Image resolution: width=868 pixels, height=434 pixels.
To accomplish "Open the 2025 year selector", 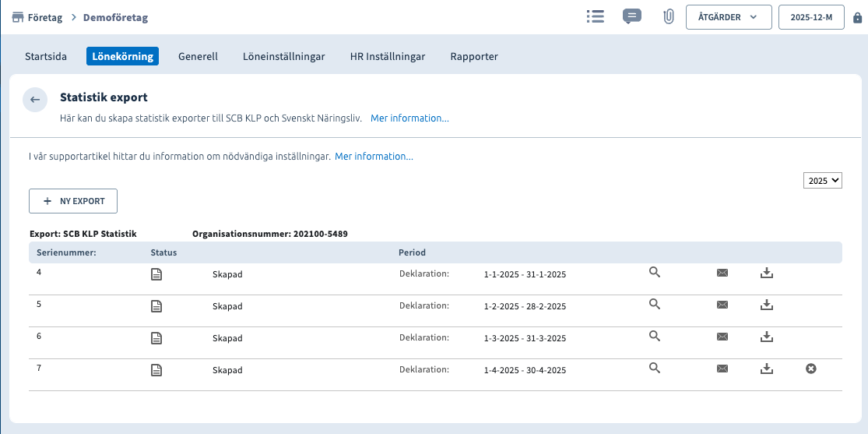I will coord(823,180).
